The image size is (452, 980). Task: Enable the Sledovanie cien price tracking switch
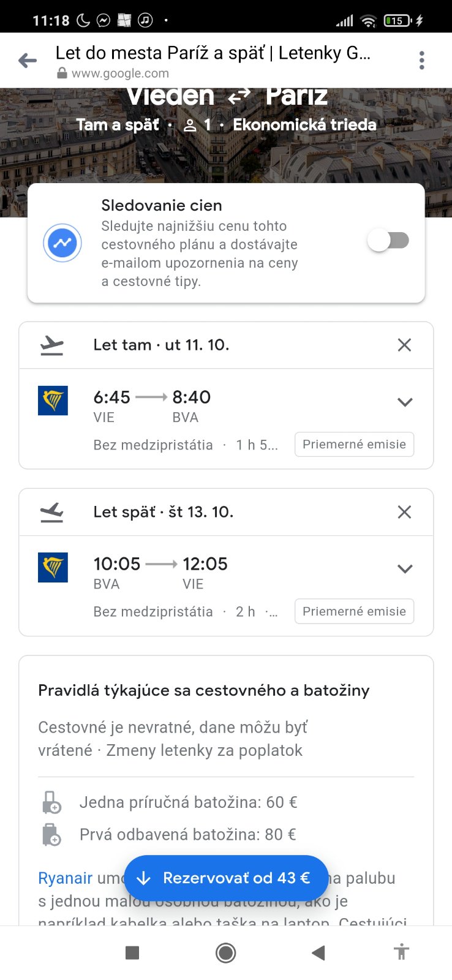point(388,240)
